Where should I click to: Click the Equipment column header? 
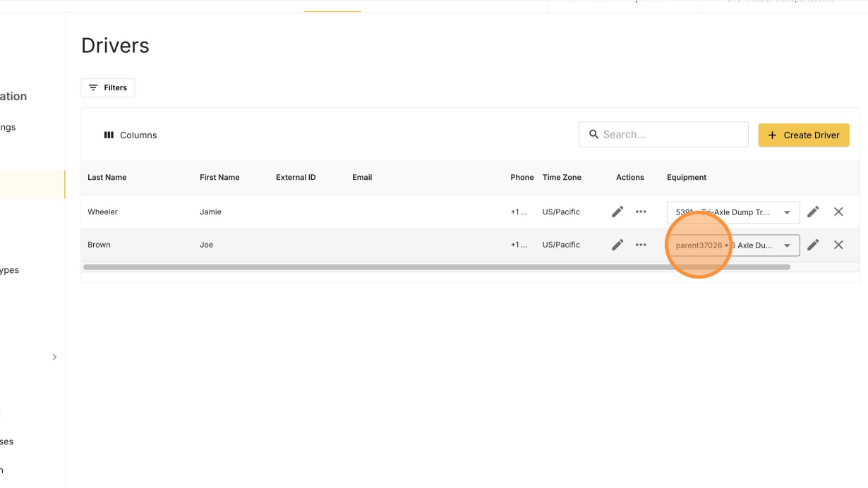coord(687,177)
